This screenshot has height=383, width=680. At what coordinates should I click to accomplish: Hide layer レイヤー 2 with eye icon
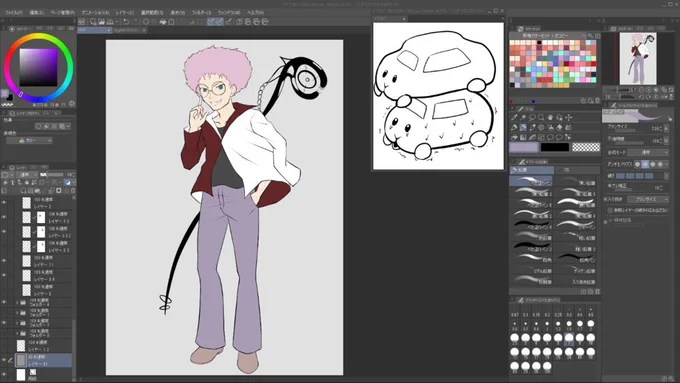tap(4, 203)
